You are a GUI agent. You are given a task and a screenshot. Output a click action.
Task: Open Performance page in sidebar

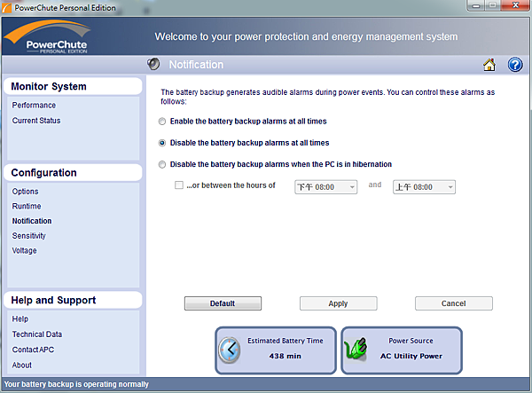pyautogui.click(x=34, y=106)
